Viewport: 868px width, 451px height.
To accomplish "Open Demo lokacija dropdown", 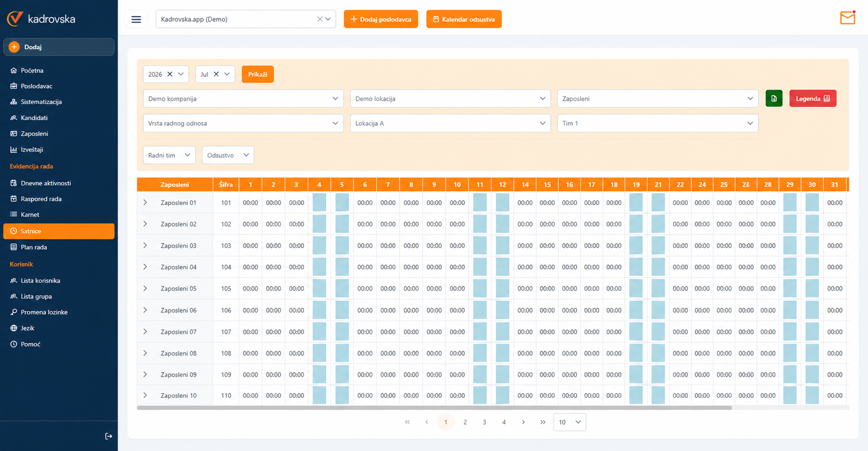I will tap(450, 98).
